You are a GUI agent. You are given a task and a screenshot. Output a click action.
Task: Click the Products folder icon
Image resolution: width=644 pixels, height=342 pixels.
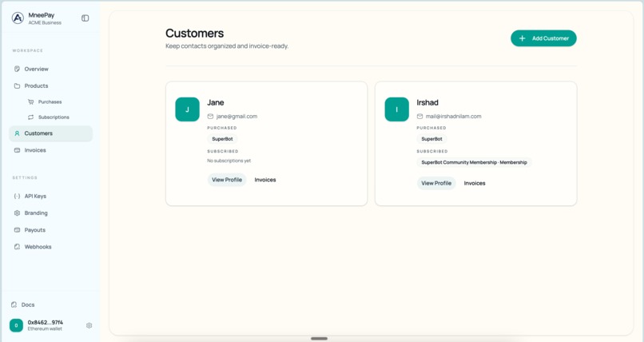[x=17, y=85]
